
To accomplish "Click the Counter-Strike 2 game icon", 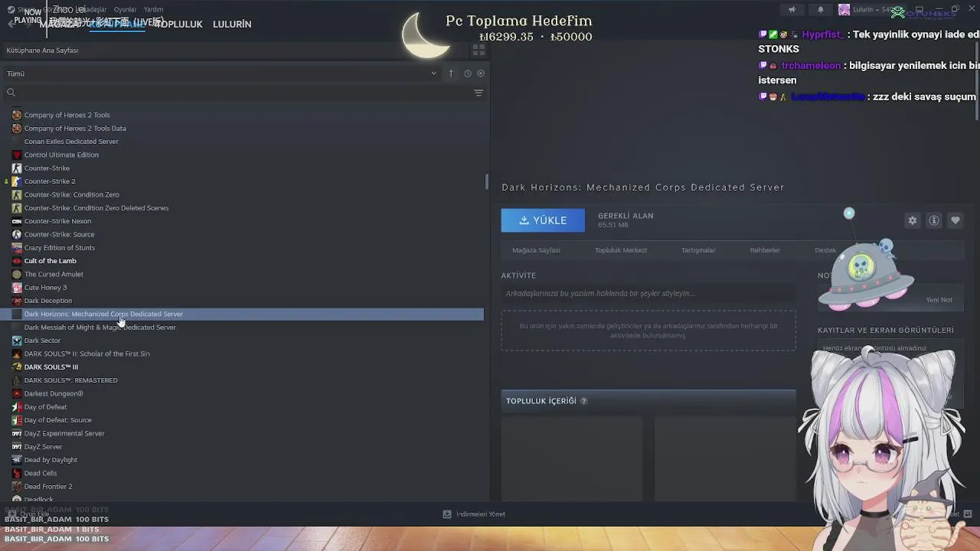I will [17, 181].
